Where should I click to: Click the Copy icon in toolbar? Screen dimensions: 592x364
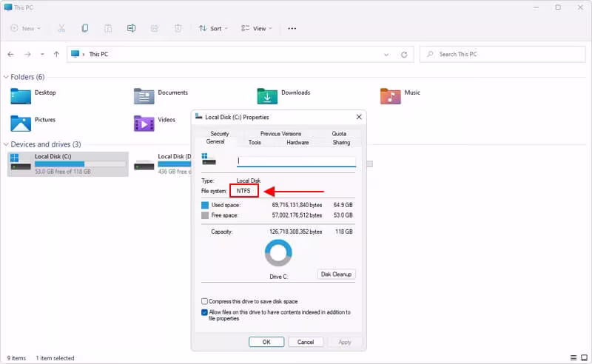[x=85, y=28]
